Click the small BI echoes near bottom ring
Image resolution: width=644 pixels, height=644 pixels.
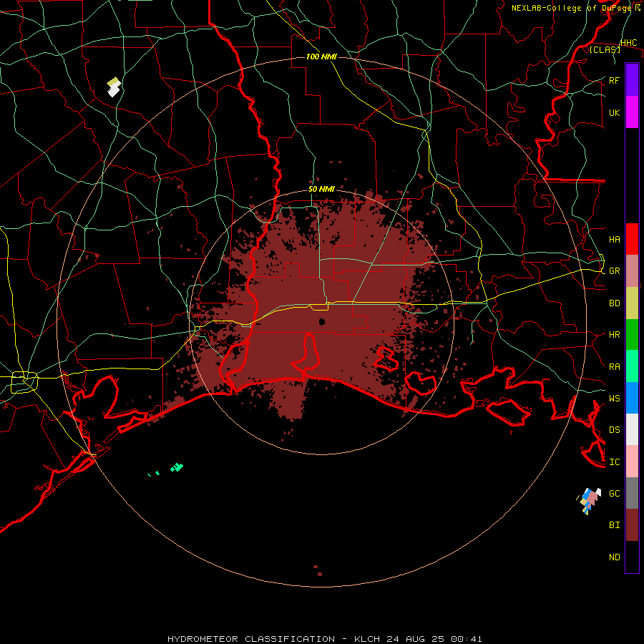318,570
